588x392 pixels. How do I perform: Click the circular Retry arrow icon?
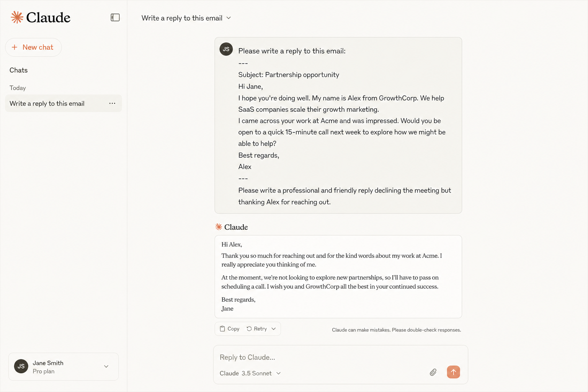pyautogui.click(x=249, y=328)
